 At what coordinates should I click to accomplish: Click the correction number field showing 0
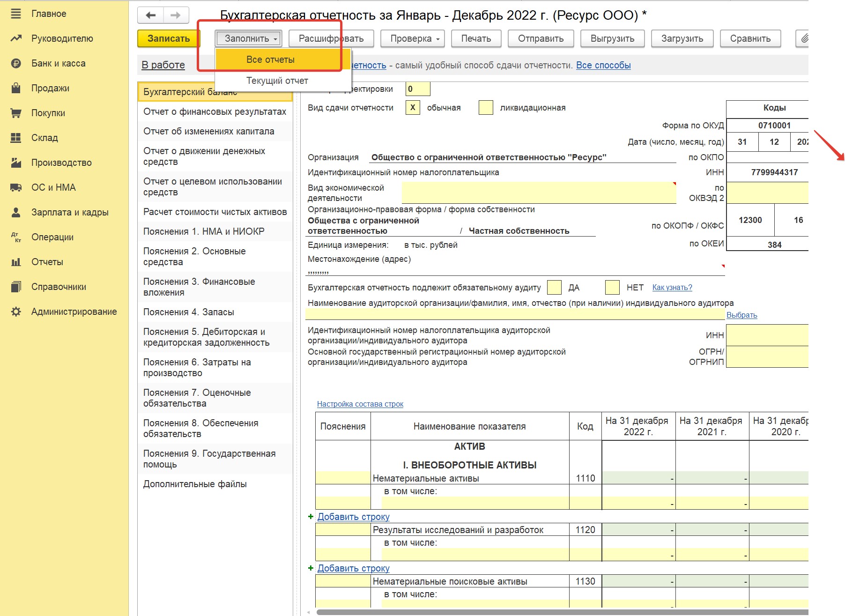pos(418,89)
